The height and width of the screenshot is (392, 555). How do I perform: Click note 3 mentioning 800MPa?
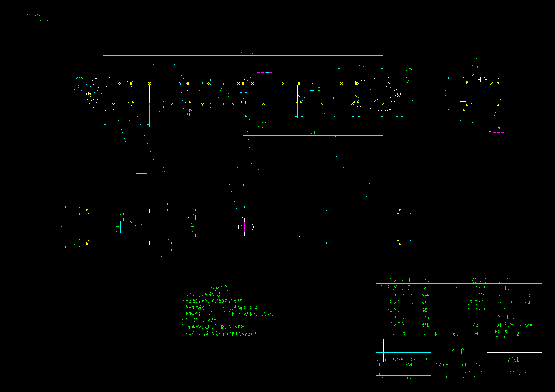(x=220, y=307)
